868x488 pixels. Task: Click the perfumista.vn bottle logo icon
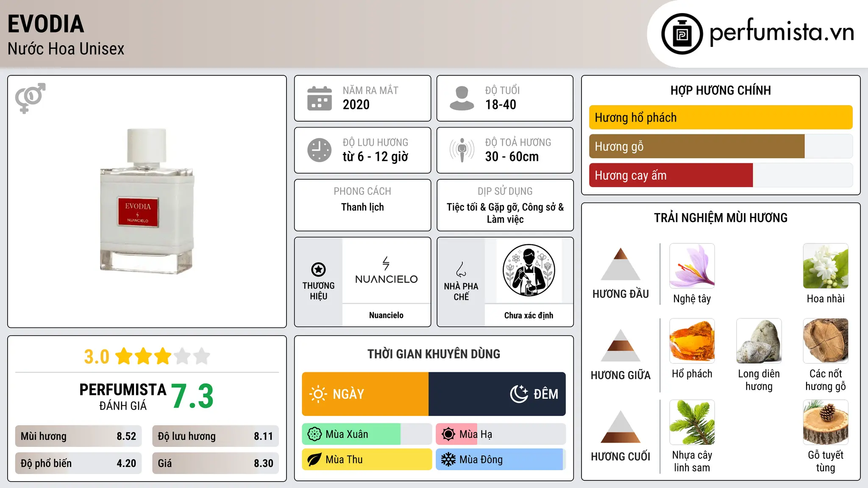pyautogui.click(x=682, y=34)
